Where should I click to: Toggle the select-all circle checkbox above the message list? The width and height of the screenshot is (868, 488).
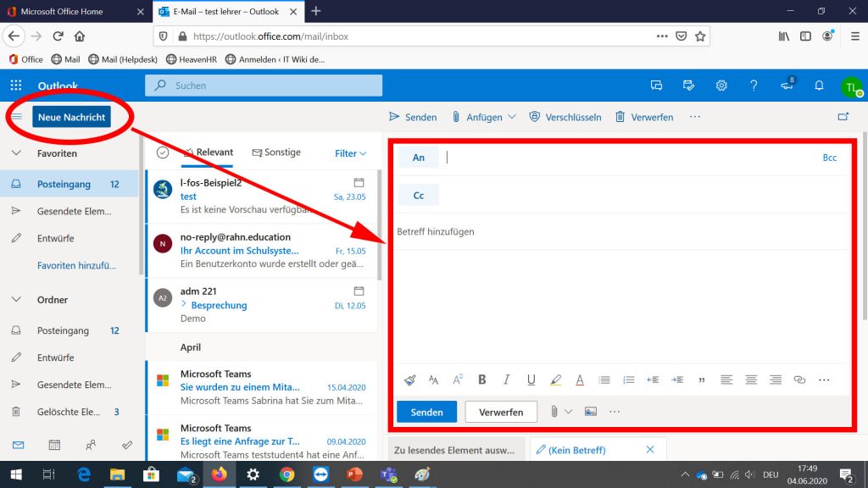point(163,152)
